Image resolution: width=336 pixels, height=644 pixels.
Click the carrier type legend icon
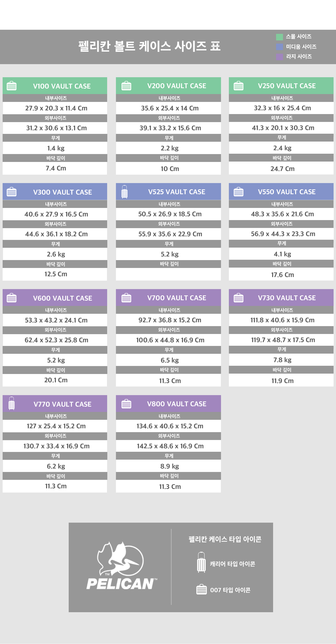[x=201, y=562]
